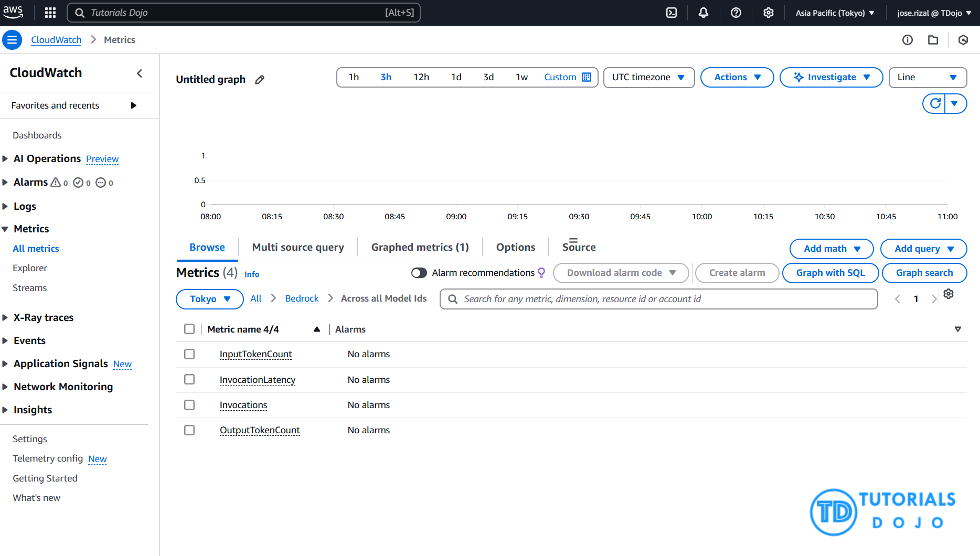The image size is (980, 556).
Task: Go to previous metrics page arrow
Action: click(898, 299)
